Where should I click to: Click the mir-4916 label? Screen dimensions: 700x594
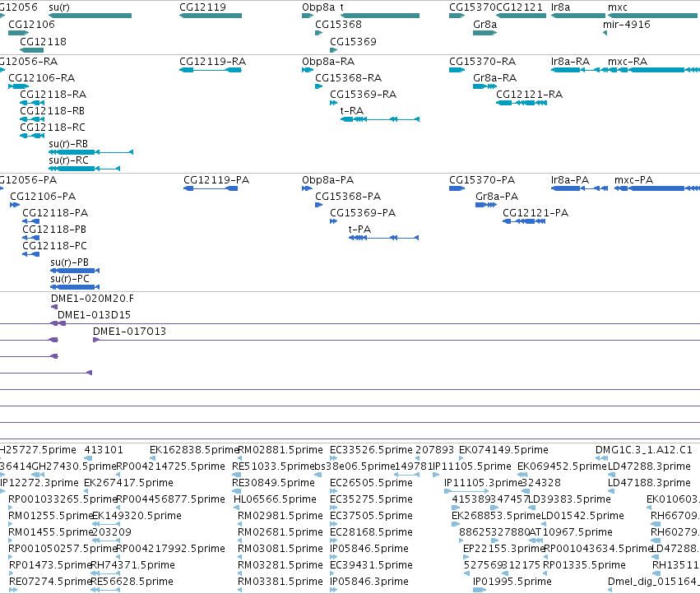click(626, 24)
